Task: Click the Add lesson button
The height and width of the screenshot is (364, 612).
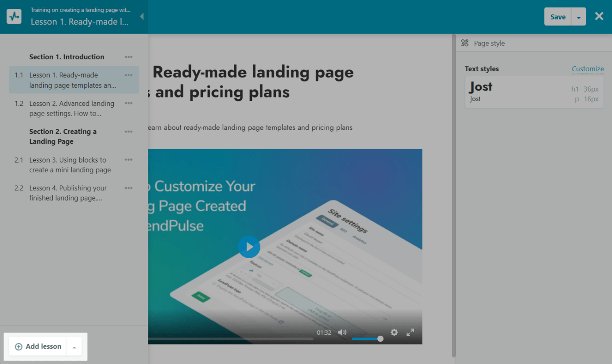Action: [x=38, y=347]
